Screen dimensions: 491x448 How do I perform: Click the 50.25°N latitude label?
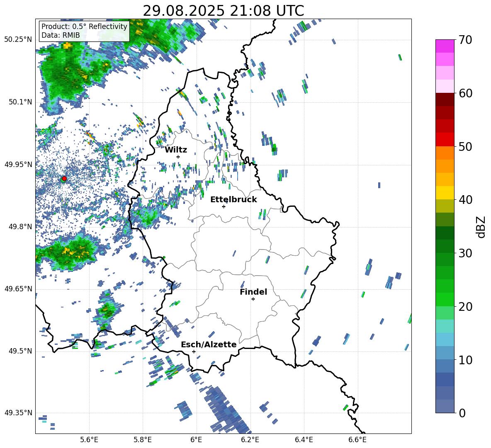18,39
